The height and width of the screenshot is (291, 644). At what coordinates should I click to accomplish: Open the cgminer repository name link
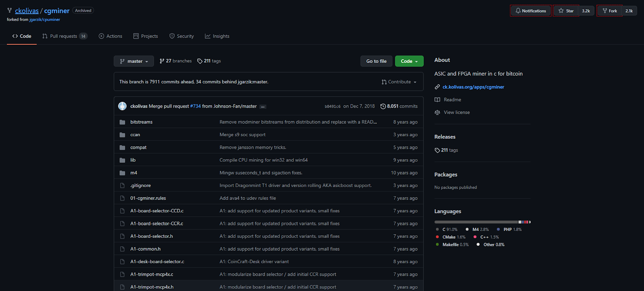(x=57, y=11)
